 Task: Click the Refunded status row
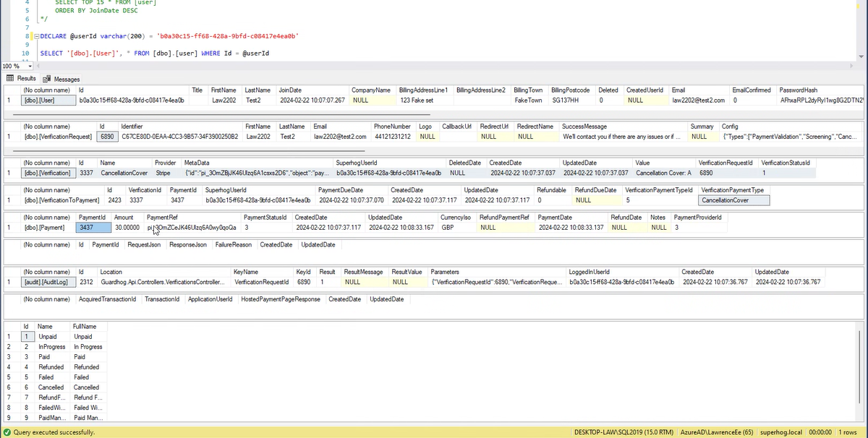tap(51, 366)
